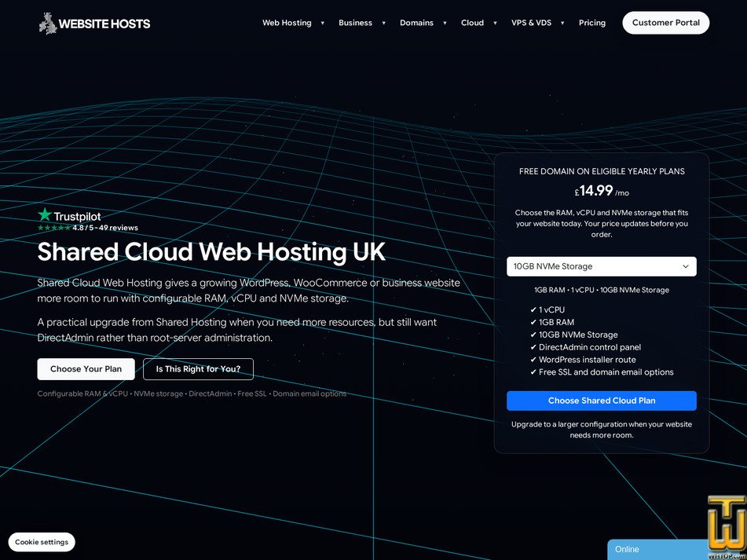Expand the Web Hosting dropdown arrow

(x=323, y=23)
